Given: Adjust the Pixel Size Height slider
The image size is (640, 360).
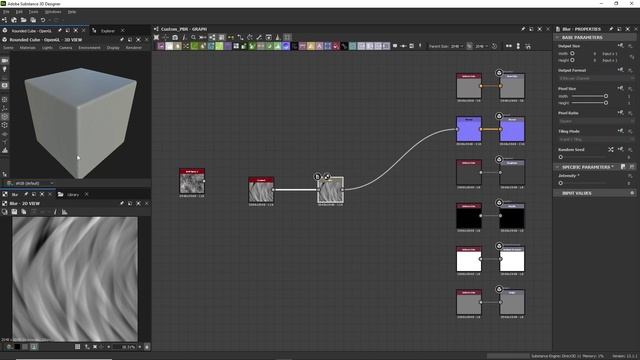Looking at the screenshot, I should (590, 103).
